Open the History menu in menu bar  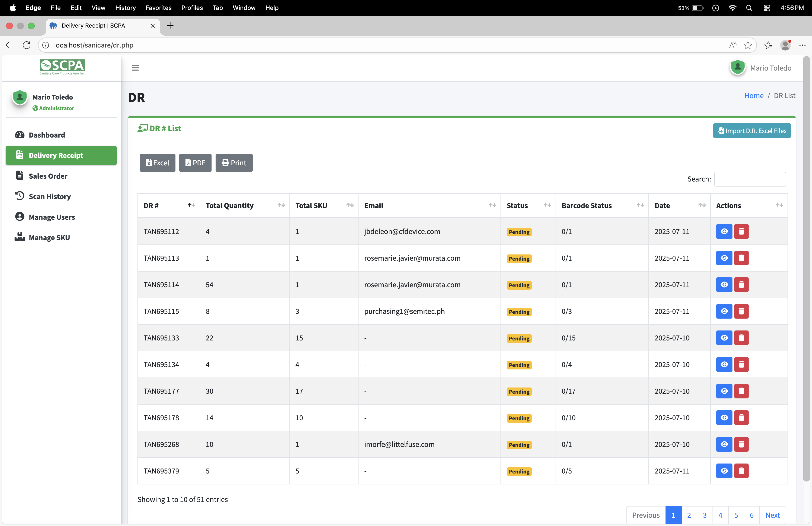pyautogui.click(x=125, y=8)
